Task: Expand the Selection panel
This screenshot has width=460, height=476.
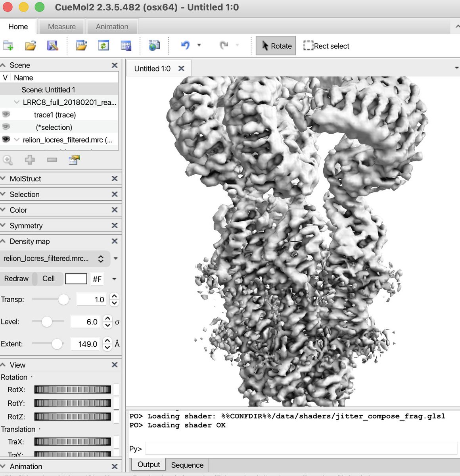Action: coord(3,194)
